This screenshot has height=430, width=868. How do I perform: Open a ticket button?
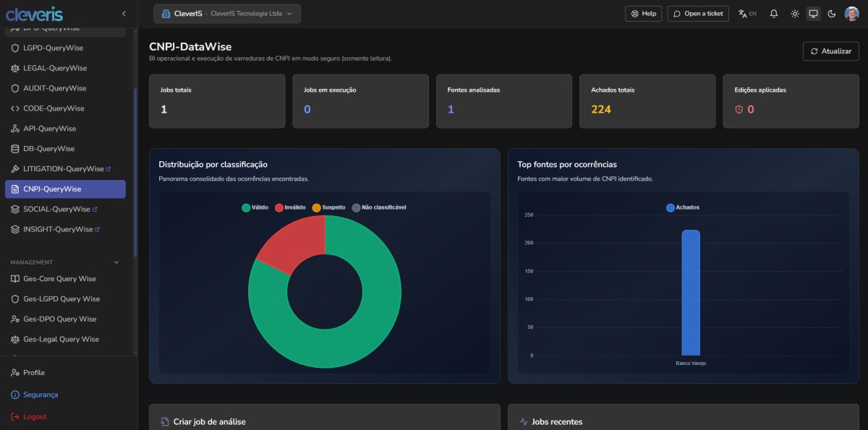(698, 14)
